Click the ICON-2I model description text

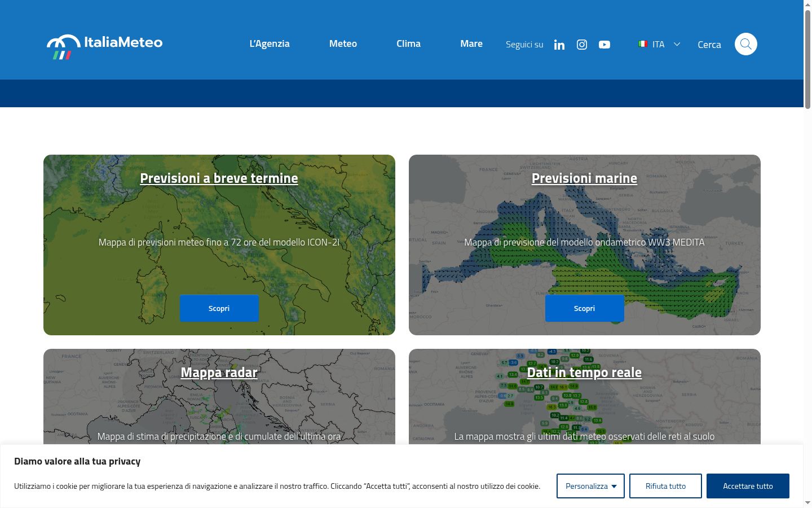click(219, 242)
